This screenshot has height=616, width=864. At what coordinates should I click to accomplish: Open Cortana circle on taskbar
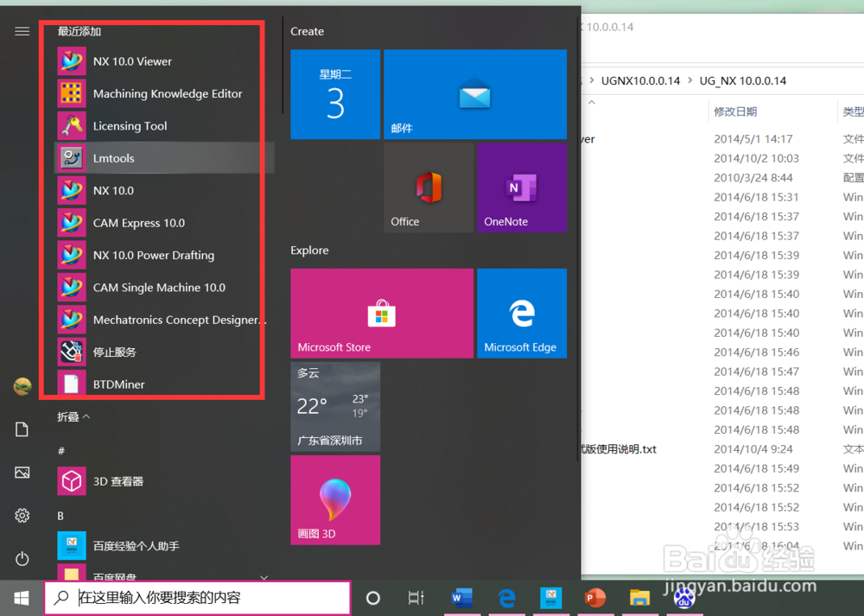click(373, 598)
